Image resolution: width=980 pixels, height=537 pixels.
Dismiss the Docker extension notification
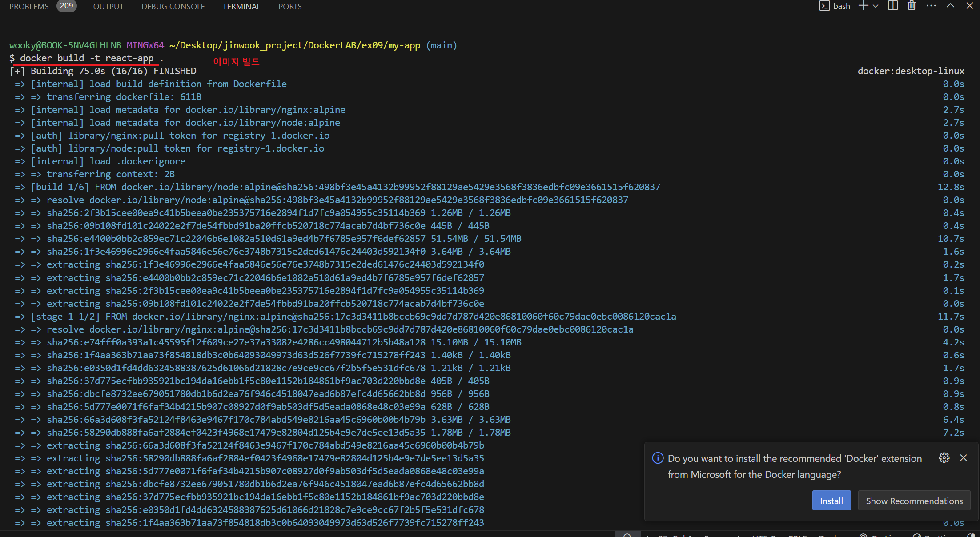point(964,458)
